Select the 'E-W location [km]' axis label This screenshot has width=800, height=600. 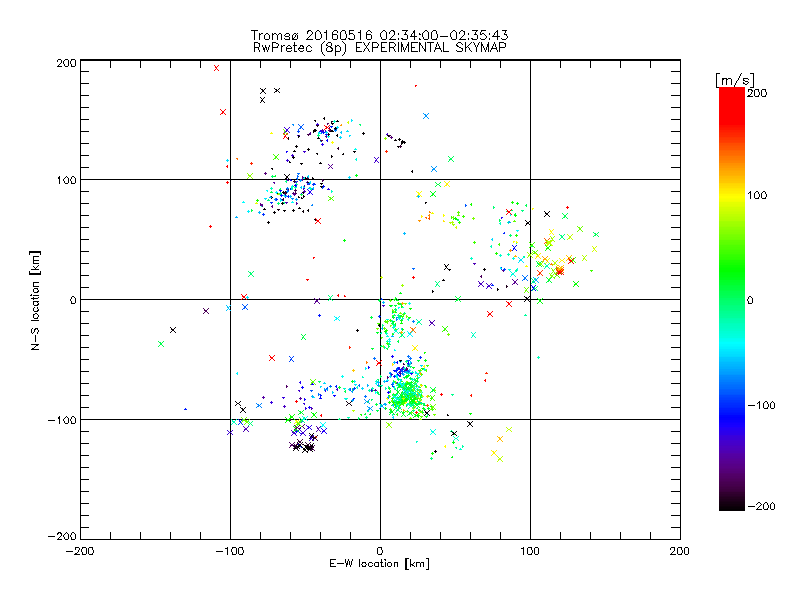[379, 564]
